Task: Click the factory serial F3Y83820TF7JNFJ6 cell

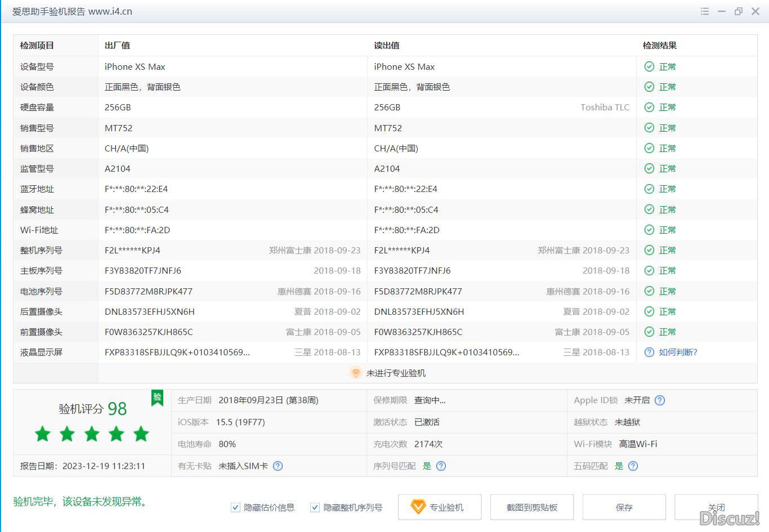Action: click(x=143, y=270)
